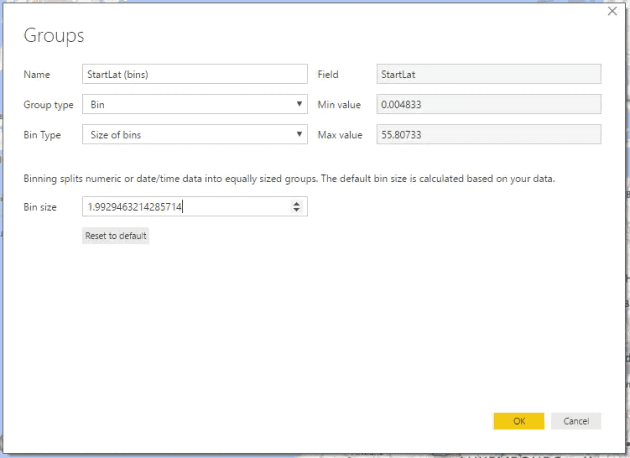Select the Min value box 0.004833
The image size is (630, 458).
(489, 104)
